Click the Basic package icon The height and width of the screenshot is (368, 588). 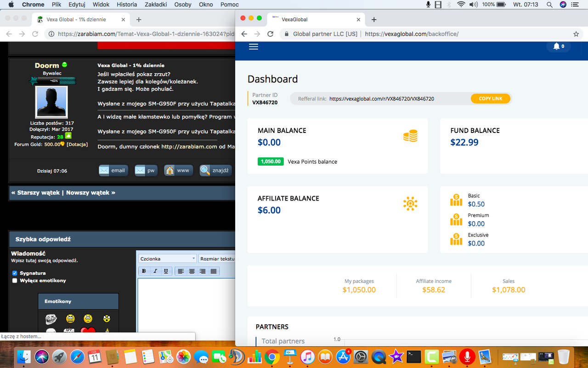(456, 200)
